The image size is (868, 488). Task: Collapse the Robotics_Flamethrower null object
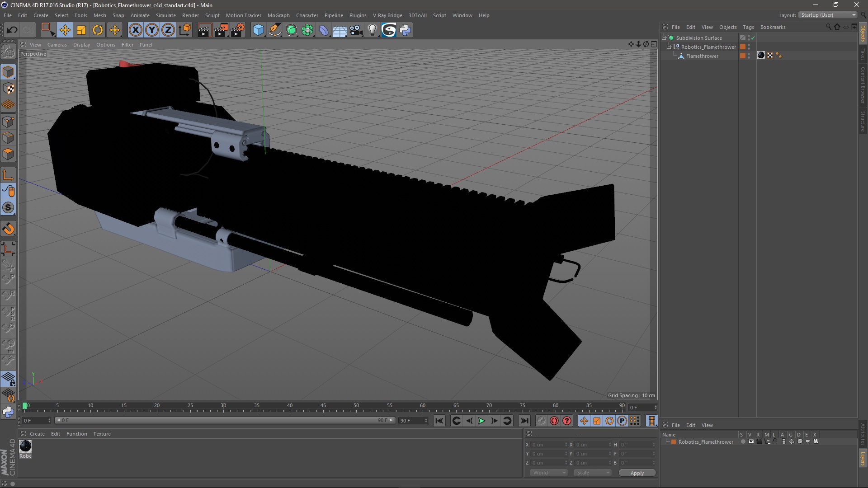tap(669, 47)
